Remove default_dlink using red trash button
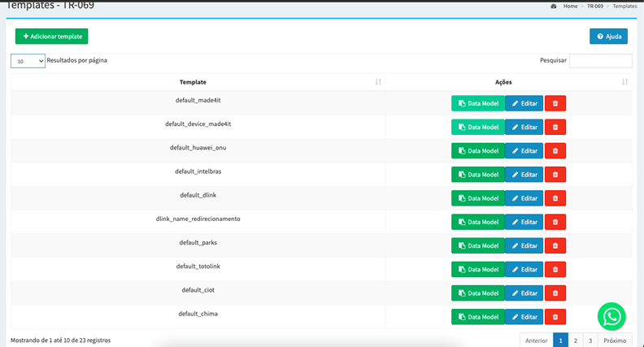The height and width of the screenshot is (347, 644). click(555, 198)
